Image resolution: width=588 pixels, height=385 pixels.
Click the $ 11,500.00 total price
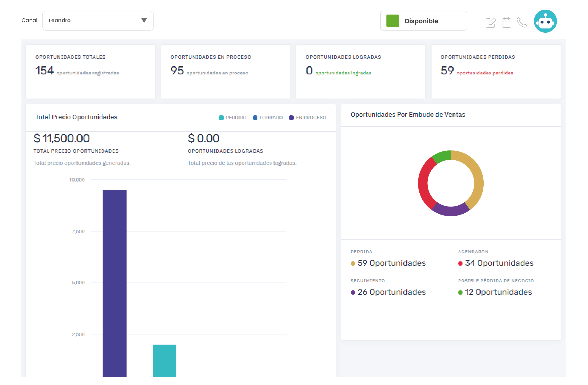click(x=61, y=138)
